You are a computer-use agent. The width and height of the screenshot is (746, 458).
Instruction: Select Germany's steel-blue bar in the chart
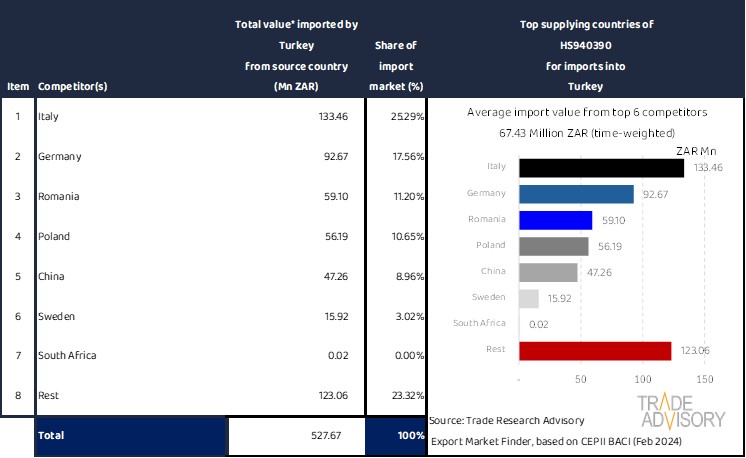[x=576, y=194]
